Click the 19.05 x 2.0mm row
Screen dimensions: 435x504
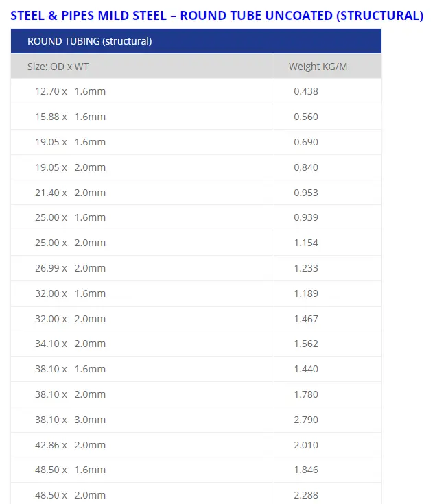pyautogui.click(x=196, y=167)
